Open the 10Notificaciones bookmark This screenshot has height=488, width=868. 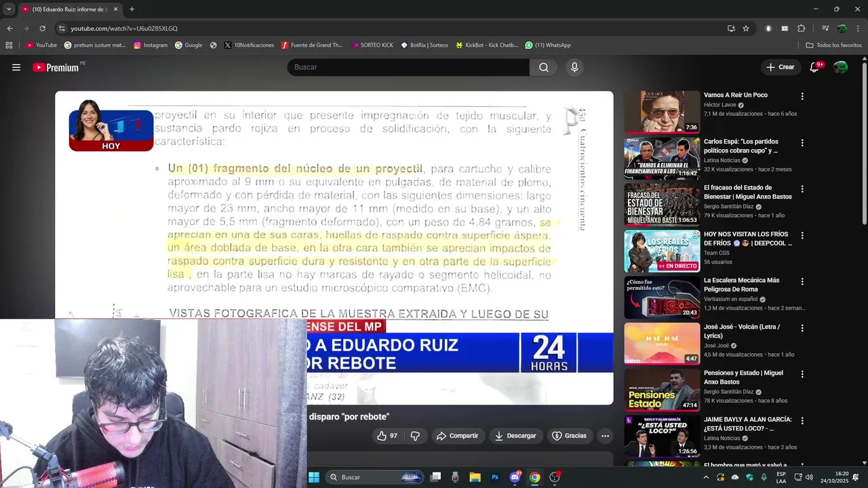249,45
